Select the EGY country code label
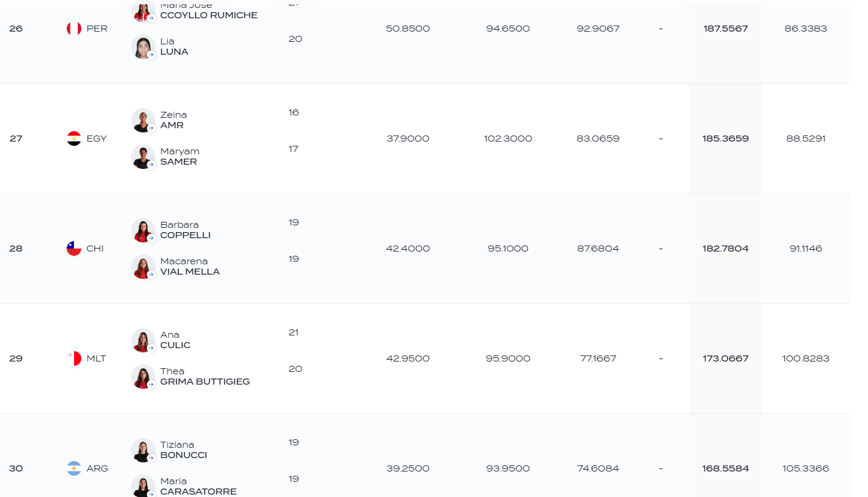Image resolution: width=868 pixels, height=497 pixels. coord(97,139)
